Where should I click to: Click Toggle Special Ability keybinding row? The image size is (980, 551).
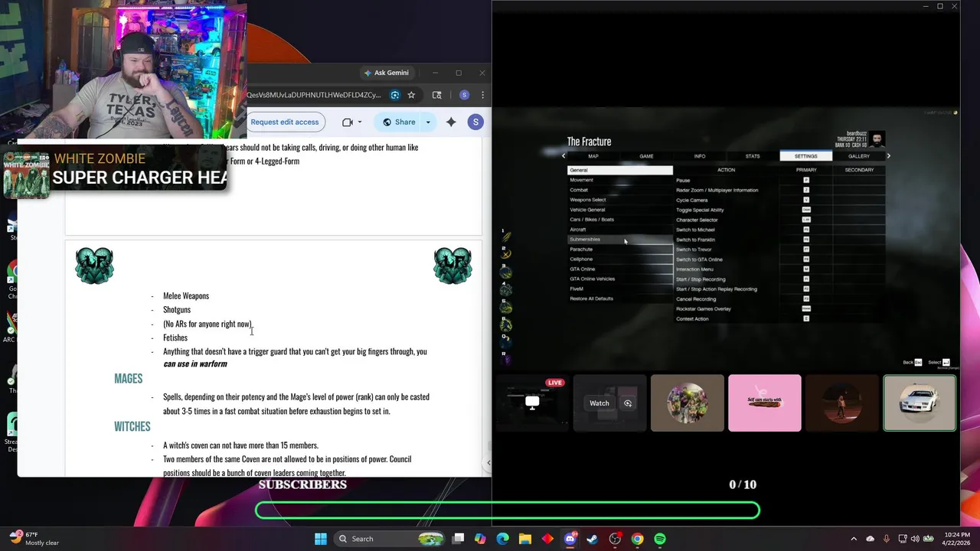tap(779, 210)
